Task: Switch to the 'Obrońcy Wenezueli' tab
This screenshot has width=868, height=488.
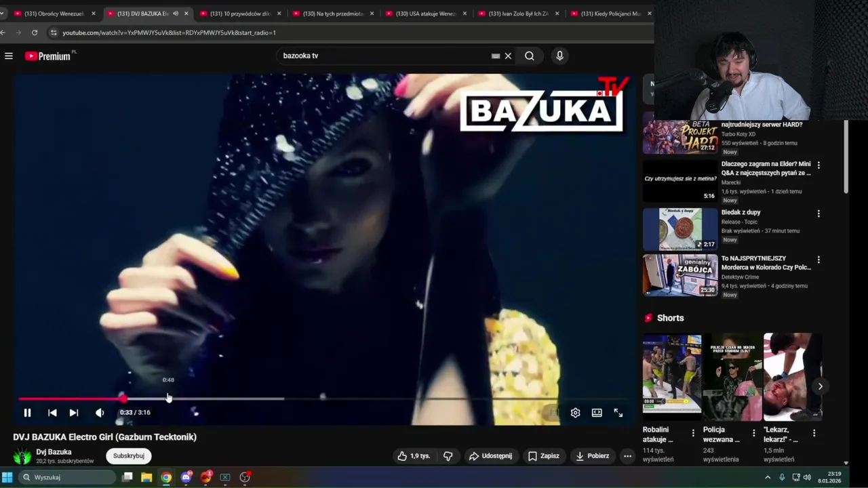Action: click(54, 14)
